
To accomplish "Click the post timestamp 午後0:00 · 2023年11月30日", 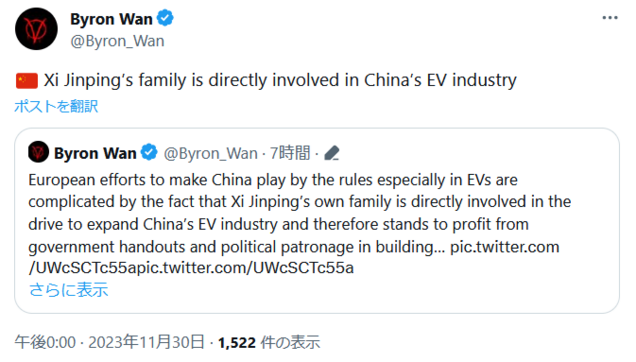I will (110, 342).
